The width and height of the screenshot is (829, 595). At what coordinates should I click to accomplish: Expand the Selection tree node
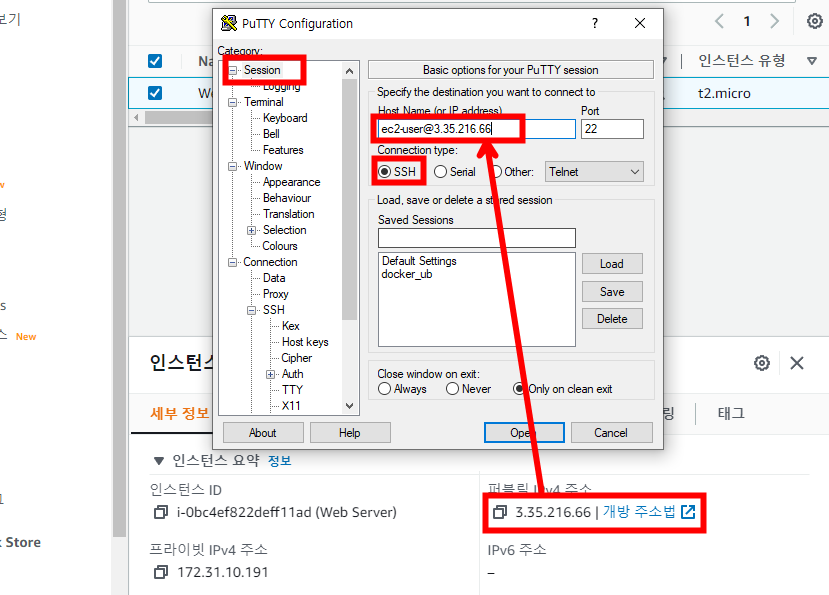[252, 230]
